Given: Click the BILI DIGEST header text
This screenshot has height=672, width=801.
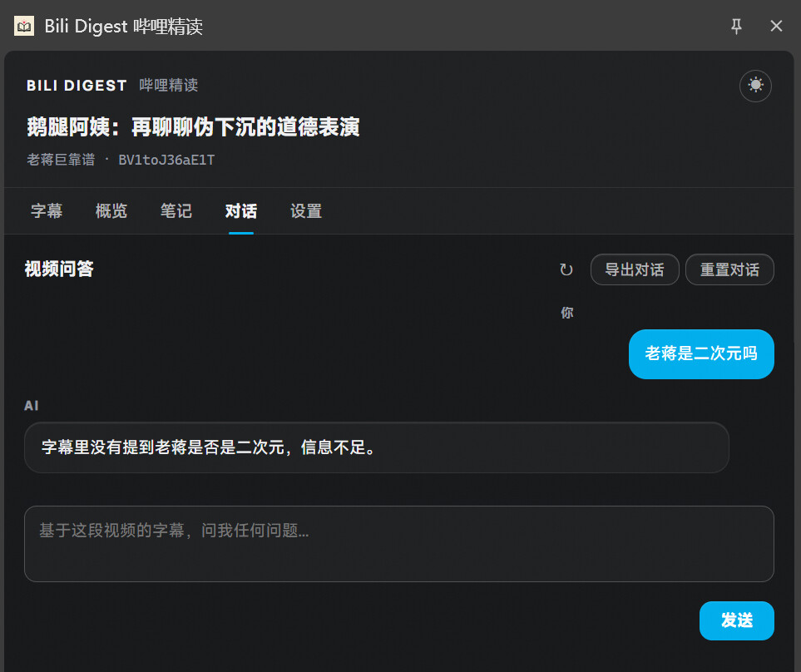Looking at the screenshot, I should click(x=77, y=86).
